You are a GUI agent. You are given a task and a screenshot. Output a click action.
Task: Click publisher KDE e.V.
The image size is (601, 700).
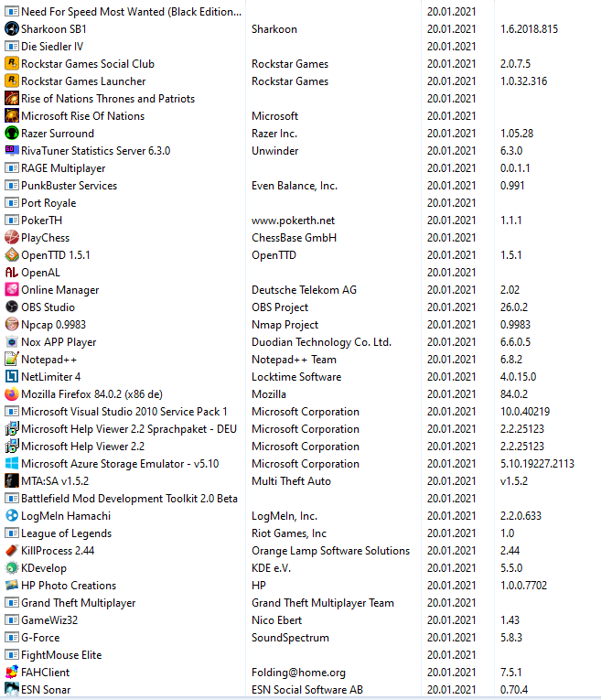(x=272, y=568)
